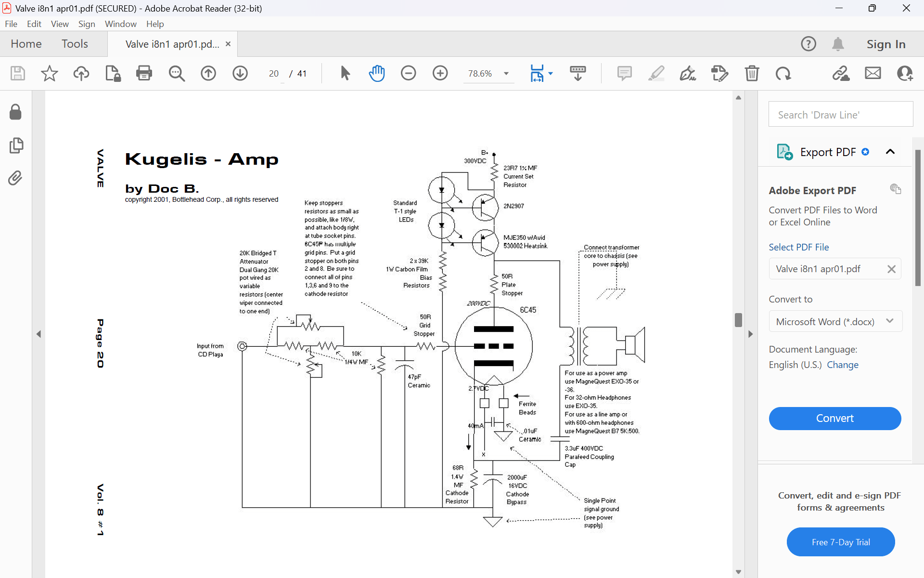The height and width of the screenshot is (578, 924).
Task: Add a sticky note comment
Action: [x=625, y=73]
